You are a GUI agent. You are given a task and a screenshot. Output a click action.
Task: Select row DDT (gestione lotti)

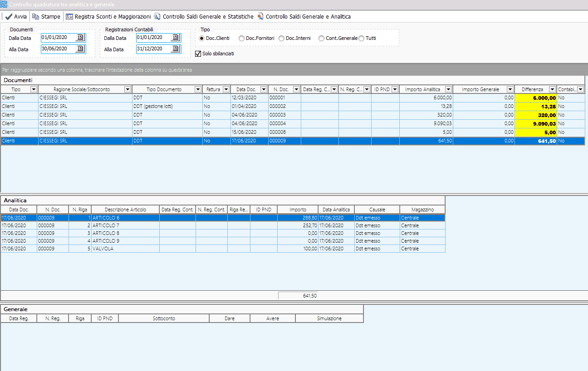point(293,106)
